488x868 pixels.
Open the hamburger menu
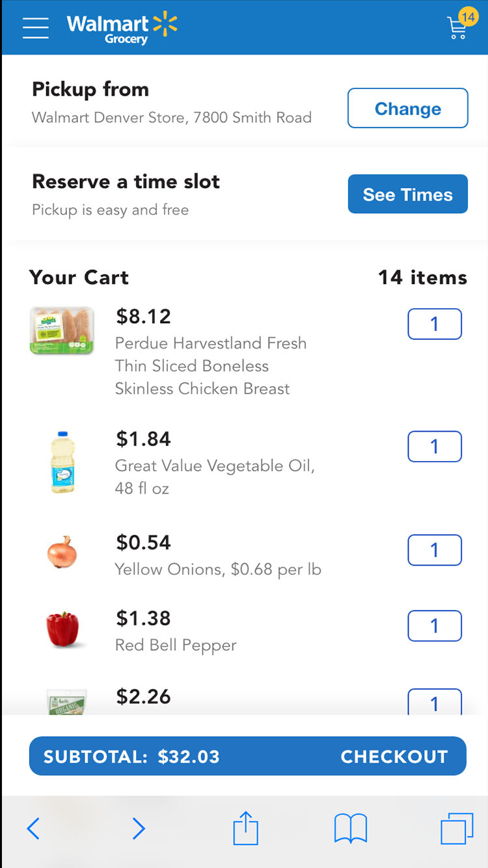click(x=36, y=27)
